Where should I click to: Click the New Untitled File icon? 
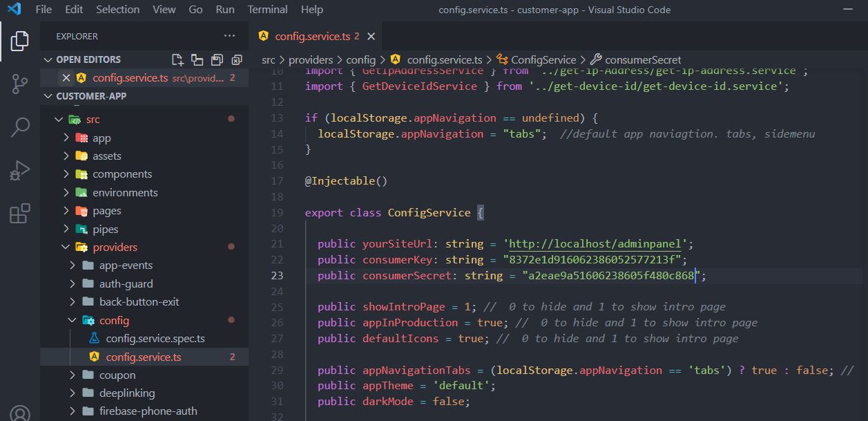(x=177, y=59)
